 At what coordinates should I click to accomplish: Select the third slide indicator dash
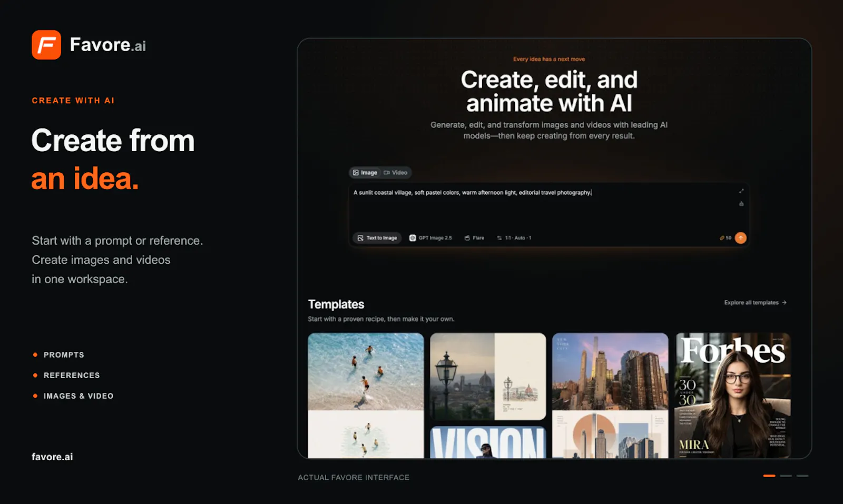click(x=802, y=476)
